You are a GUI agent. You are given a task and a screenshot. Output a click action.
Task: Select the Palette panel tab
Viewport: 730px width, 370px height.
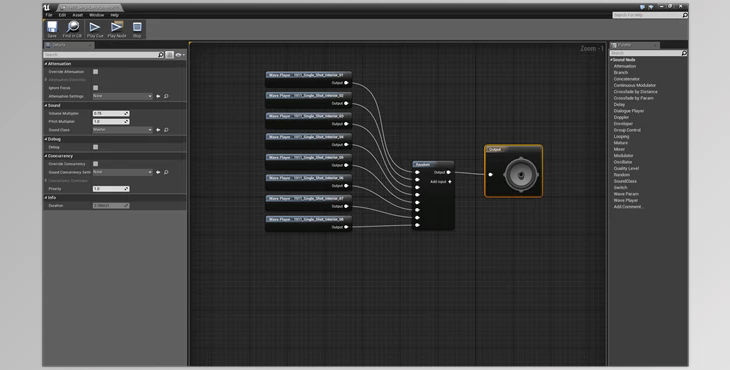pos(634,45)
